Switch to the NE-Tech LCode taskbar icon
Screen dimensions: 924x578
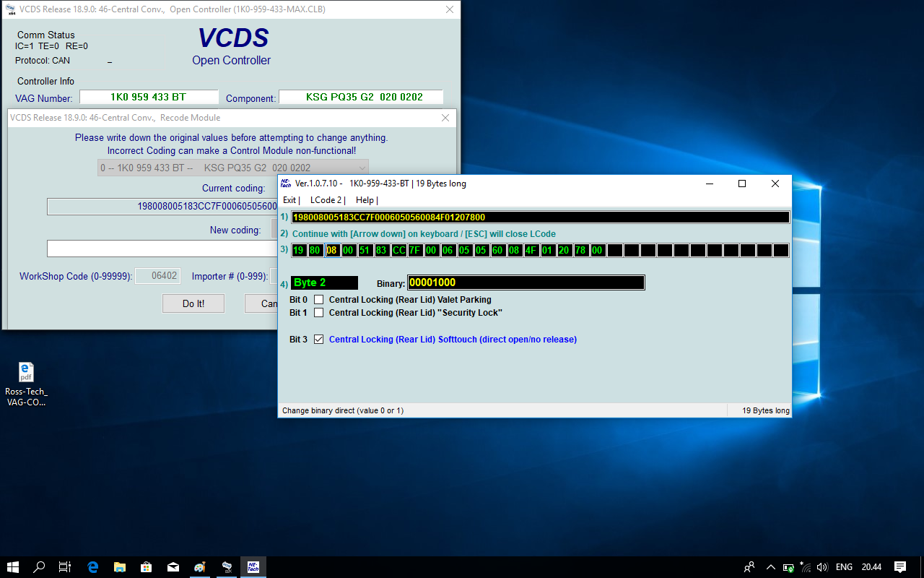(253, 567)
